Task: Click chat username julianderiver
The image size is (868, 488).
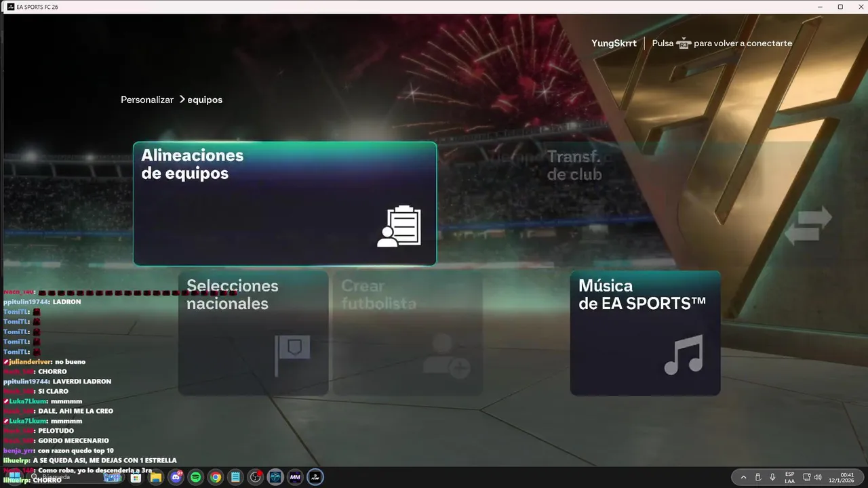Action: (x=30, y=362)
